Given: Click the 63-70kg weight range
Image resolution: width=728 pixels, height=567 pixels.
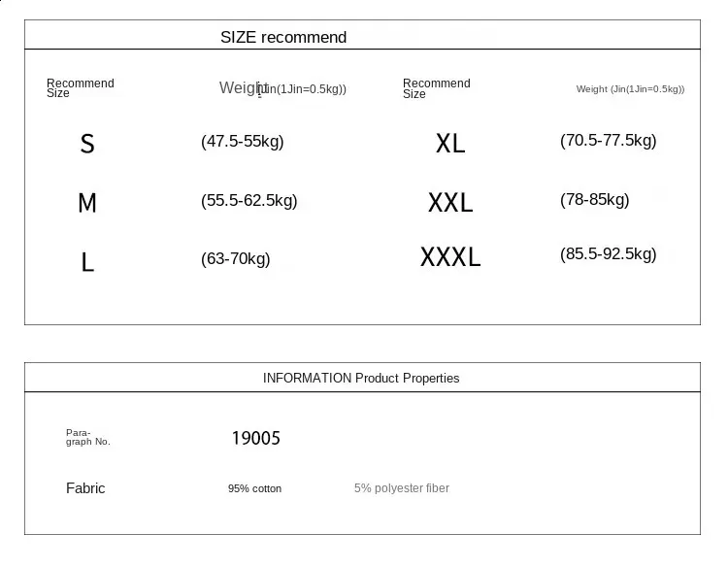Looking at the screenshot, I should [236, 259].
